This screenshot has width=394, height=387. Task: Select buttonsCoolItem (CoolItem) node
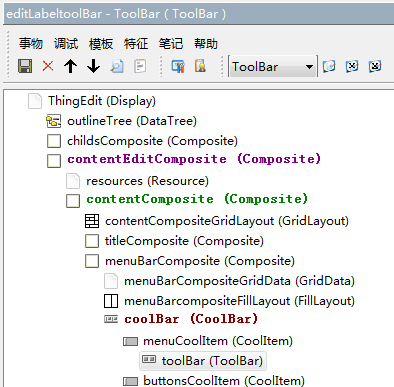[224, 381]
